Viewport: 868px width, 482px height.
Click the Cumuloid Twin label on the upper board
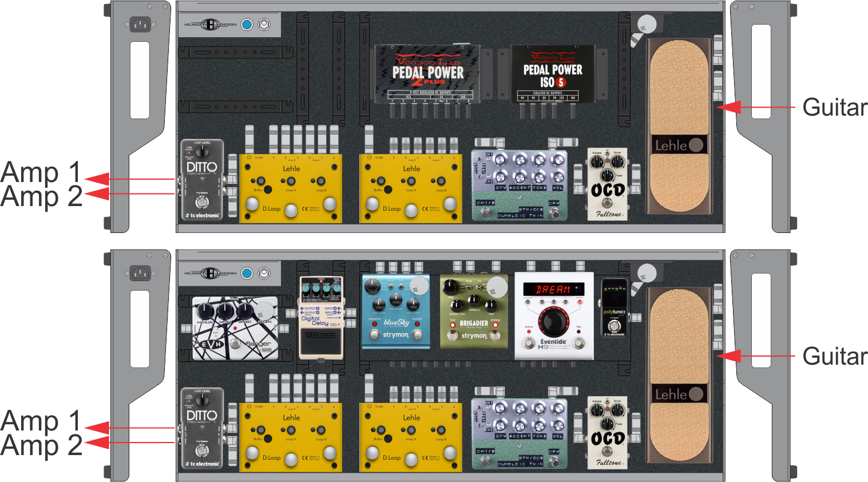pos(520,216)
